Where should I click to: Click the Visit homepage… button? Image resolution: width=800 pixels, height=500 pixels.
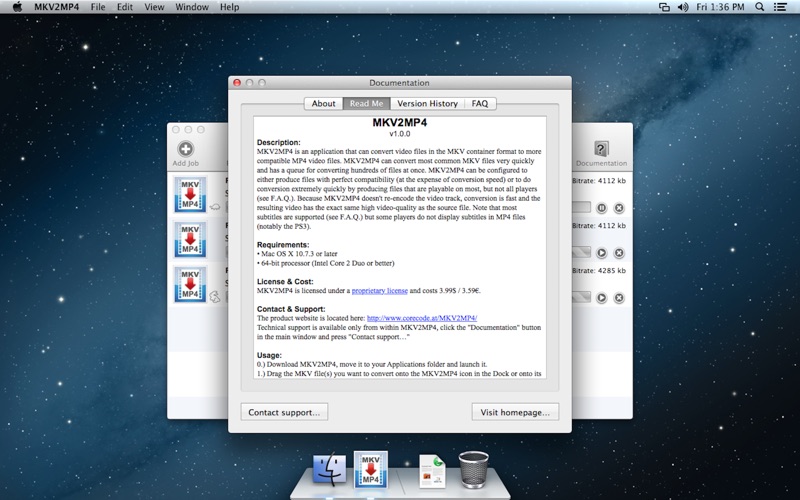[x=515, y=412]
